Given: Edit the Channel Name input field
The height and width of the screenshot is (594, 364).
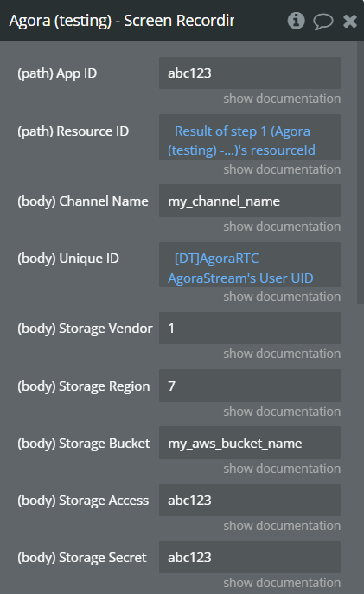Looking at the screenshot, I should 250,201.
